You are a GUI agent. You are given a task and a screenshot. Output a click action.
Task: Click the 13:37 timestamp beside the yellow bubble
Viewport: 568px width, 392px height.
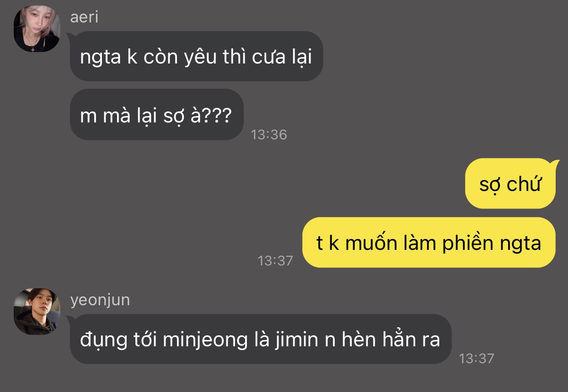(275, 260)
